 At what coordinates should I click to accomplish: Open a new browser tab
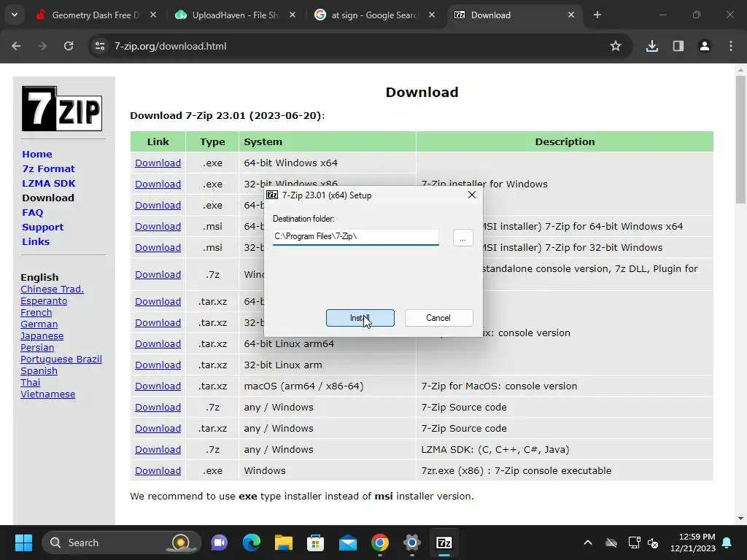[597, 15]
